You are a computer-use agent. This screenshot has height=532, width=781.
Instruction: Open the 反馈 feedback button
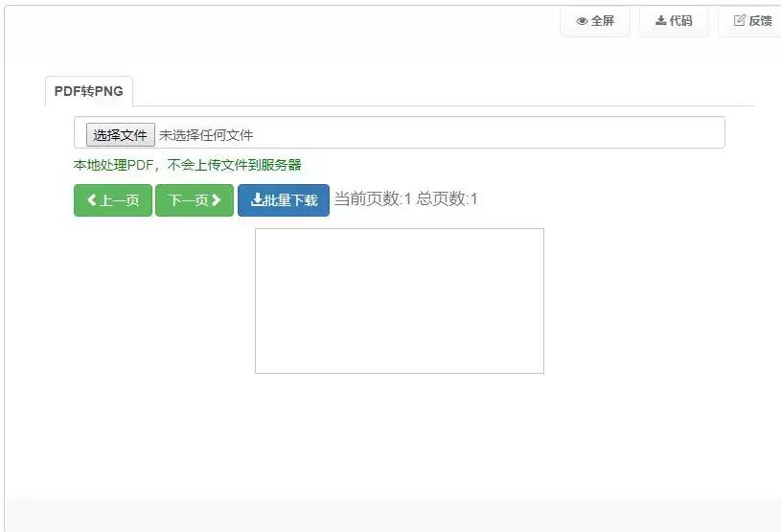[751, 21]
